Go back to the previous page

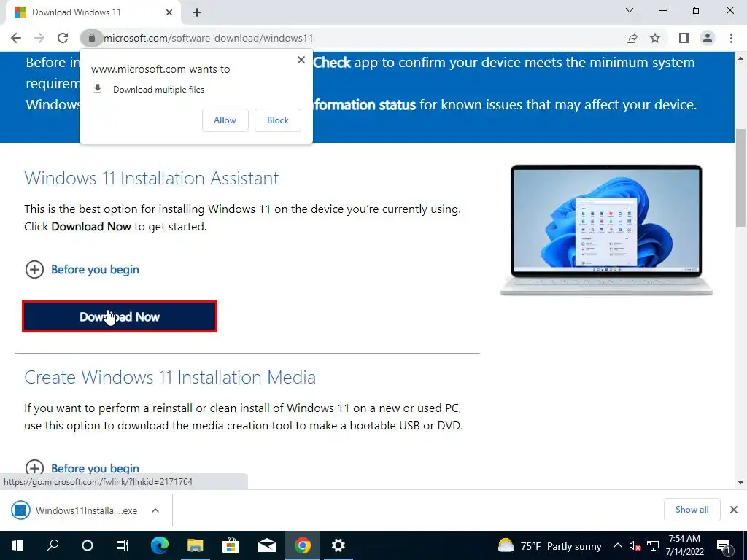point(16,38)
